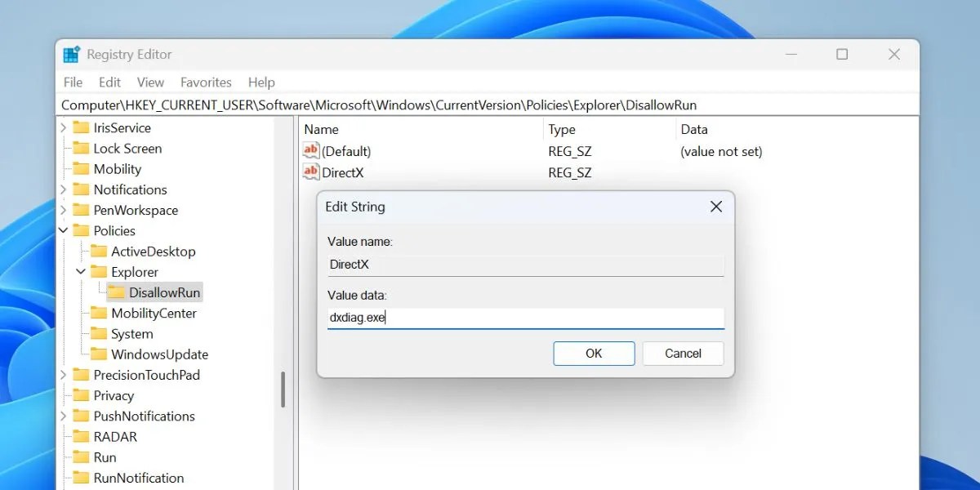The height and width of the screenshot is (490, 980).
Task: Collapse the Explorer tree branch
Action: pyautogui.click(x=79, y=271)
